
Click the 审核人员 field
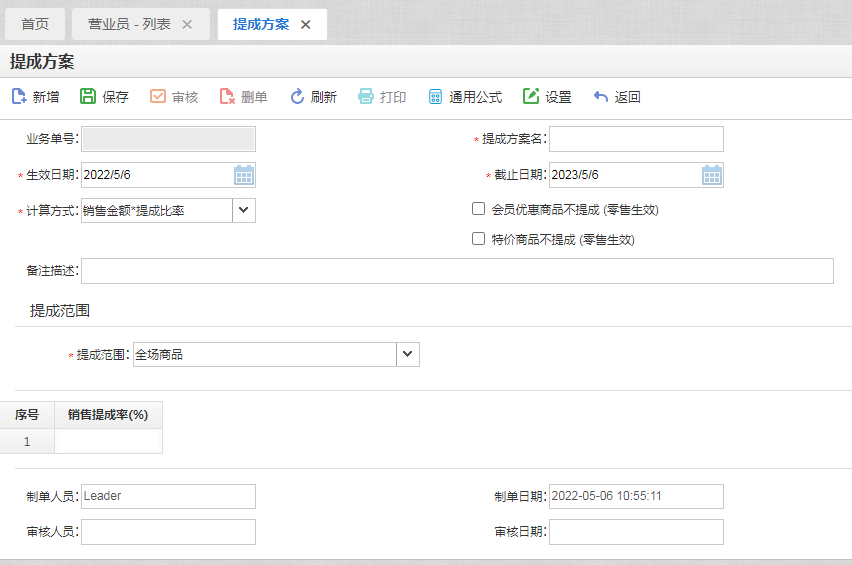[168, 532]
